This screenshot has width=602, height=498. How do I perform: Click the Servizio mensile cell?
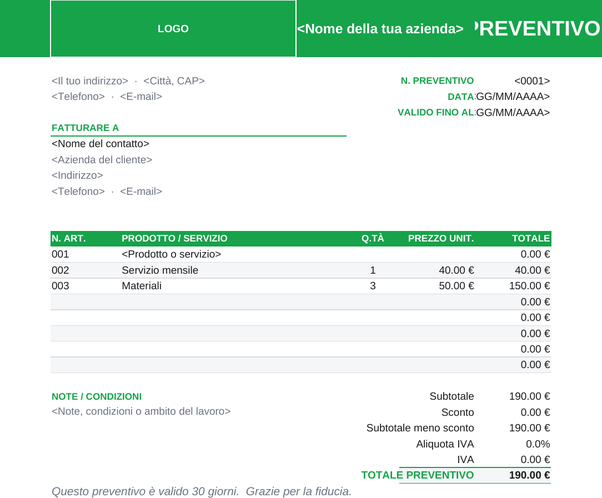(160, 270)
